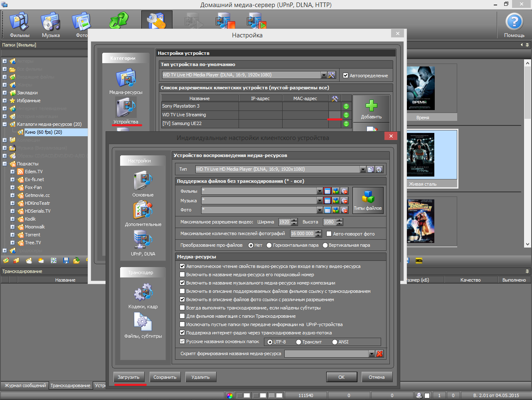Open the device Тип dropdown
Viewport: 532px width, 400px height.
click(363, 169)
